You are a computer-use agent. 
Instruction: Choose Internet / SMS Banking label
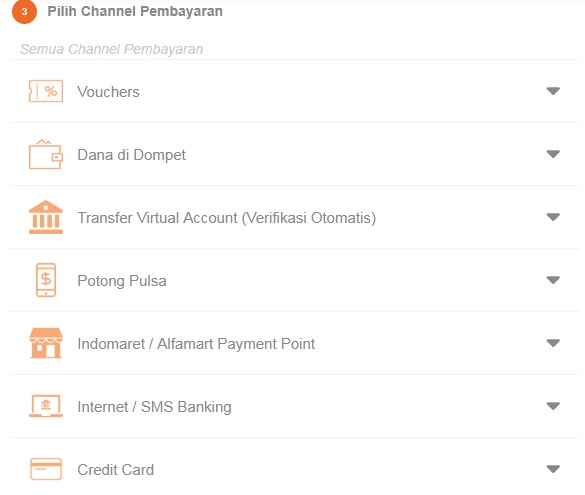tap(154, 407)
